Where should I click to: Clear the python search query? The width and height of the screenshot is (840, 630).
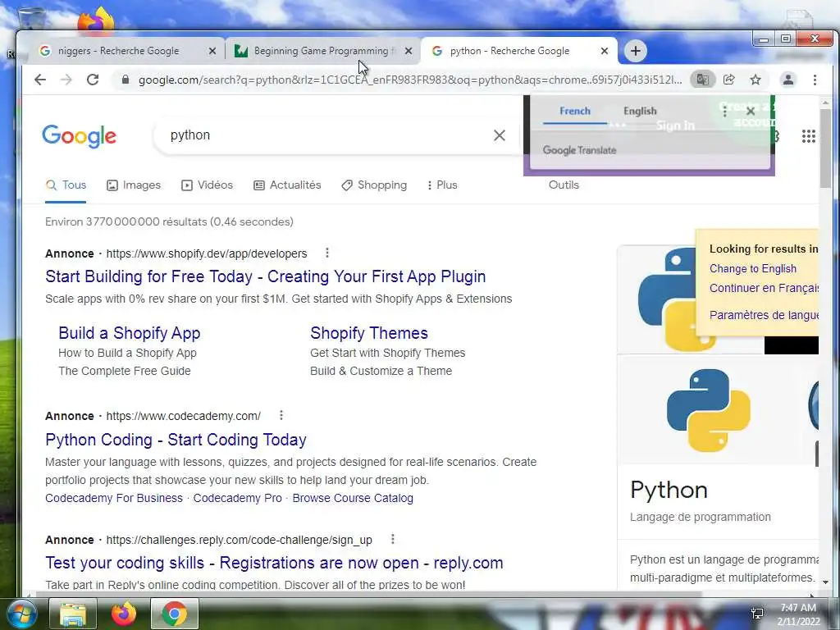pyautogui.click(x=500, y=135)
